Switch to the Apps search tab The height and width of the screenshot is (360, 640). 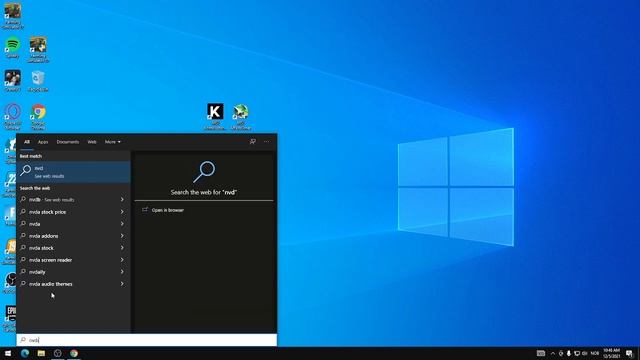pyautogui.click(x=43, y=142)
